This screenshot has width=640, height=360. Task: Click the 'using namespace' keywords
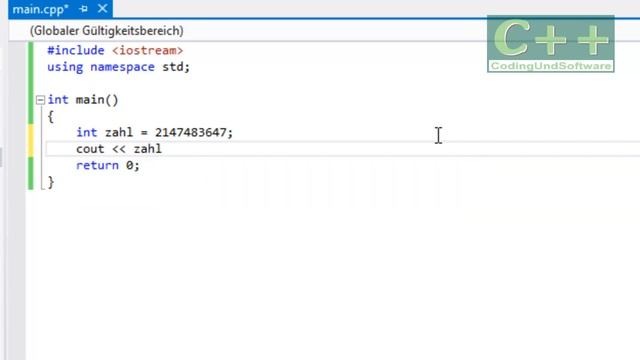click(101, 67)
